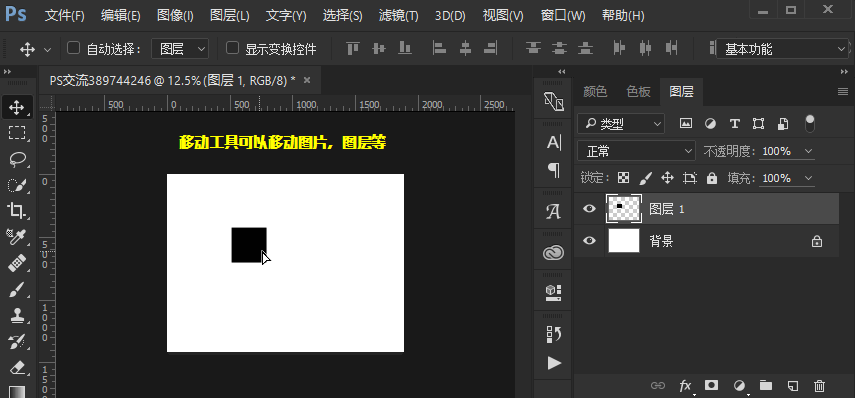Enable the 显示变换控件 checkbox
The height and width of the screenshot is (398, 855).
click(x=232, y=48)
